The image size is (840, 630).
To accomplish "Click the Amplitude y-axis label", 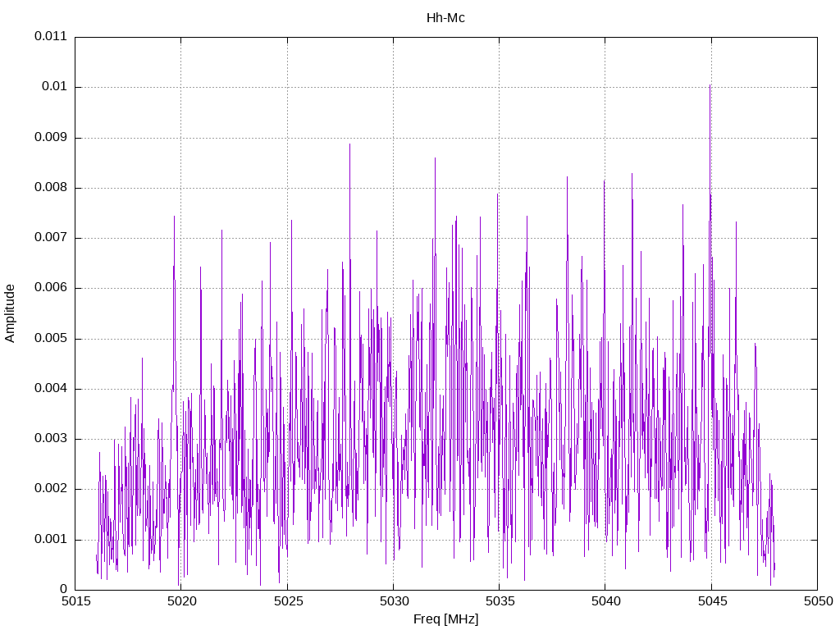I will click(x=10, y=313).
